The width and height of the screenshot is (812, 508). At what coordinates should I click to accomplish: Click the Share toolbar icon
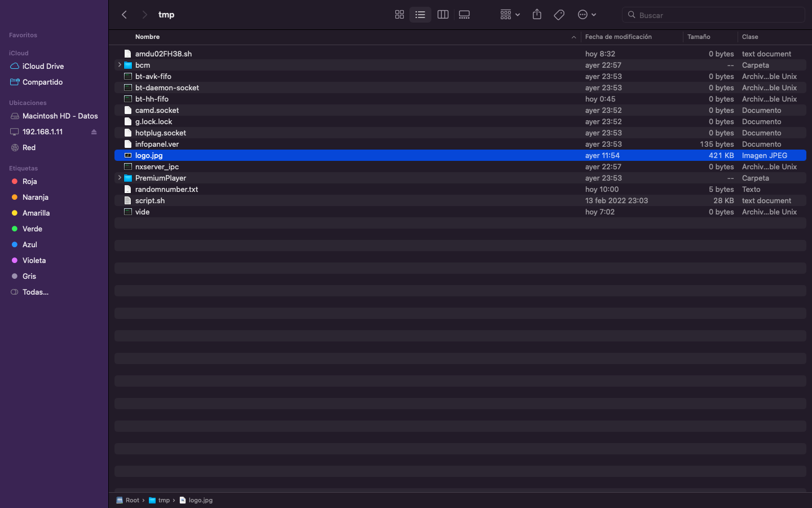(536, 15)
